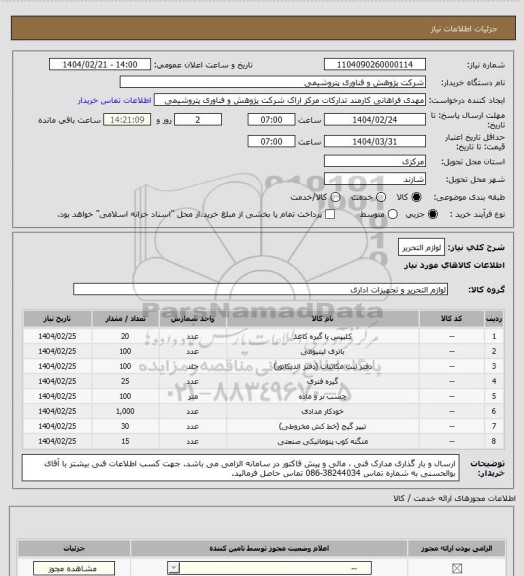Click the price validity date 1404/03/31
The image size is (524, 576).
click(375, 141)
